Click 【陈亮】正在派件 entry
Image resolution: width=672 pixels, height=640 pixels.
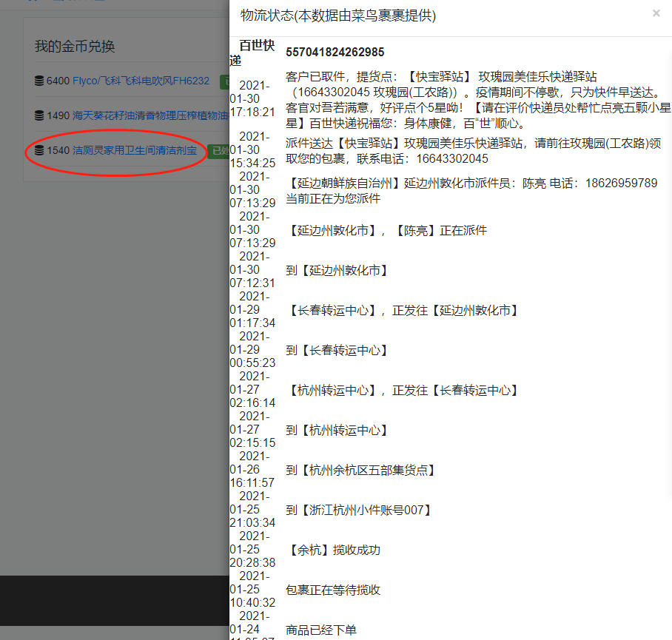click(386, 230)
